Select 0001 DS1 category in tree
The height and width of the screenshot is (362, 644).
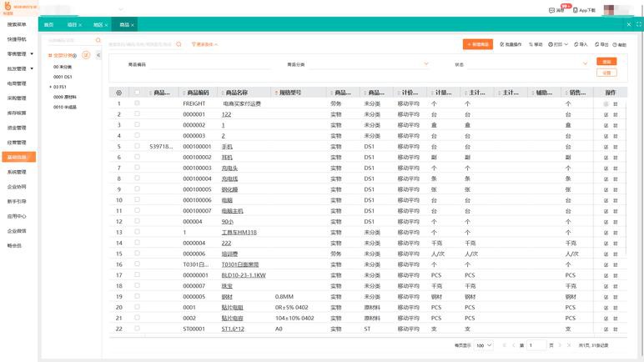(63, 77)
